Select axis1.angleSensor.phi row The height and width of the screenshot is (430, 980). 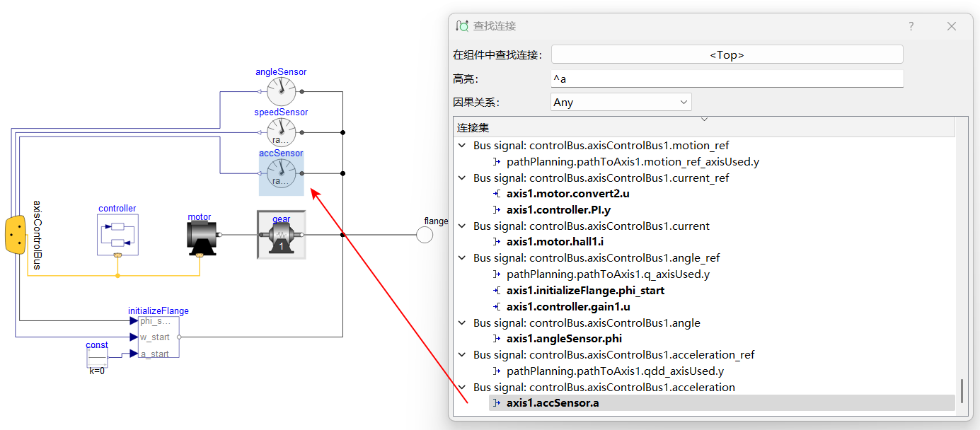(564, 339)
